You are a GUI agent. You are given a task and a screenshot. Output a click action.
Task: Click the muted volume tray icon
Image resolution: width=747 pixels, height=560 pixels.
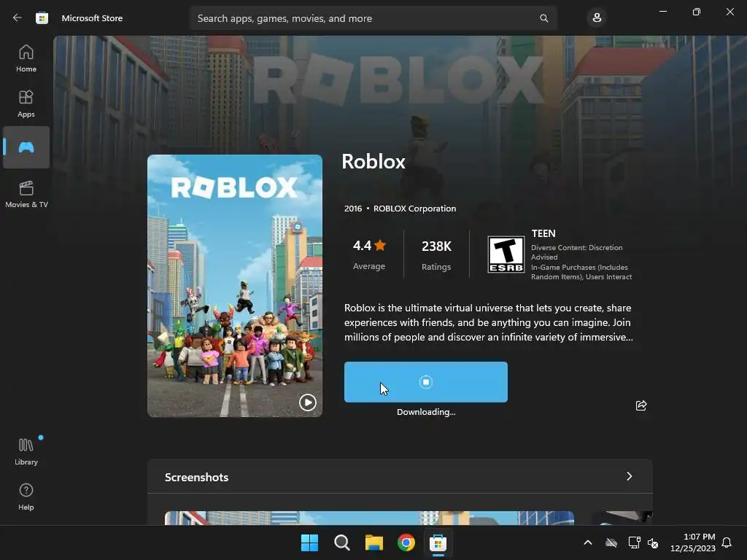pos(653,542)
